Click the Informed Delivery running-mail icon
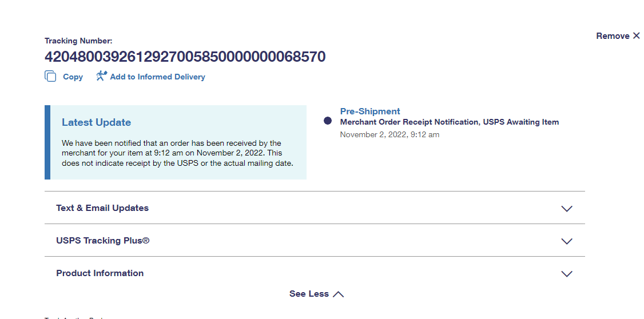644x319 pixels. tap(102, 76)
